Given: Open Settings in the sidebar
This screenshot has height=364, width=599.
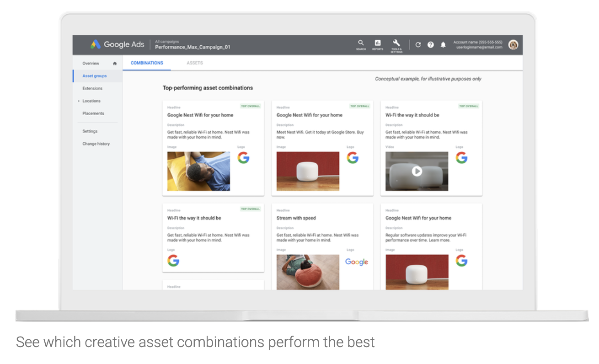Looking at the screenshot, I should (x=90, y=131).
